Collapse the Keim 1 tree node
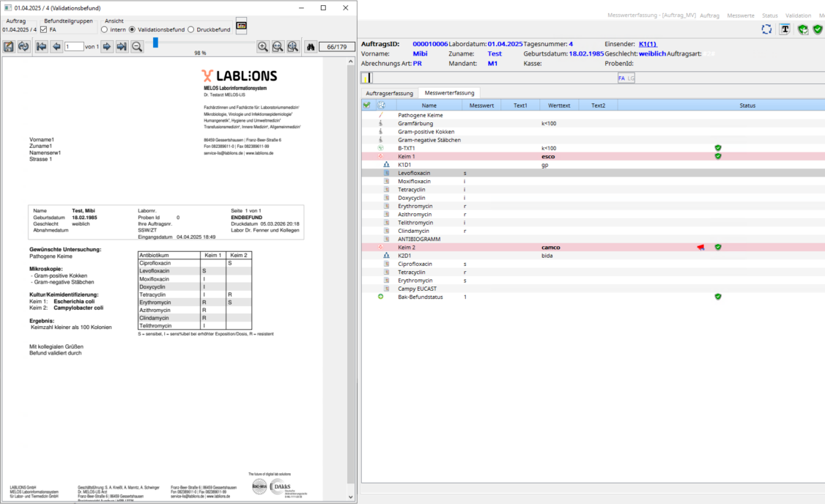 [380, 157]
